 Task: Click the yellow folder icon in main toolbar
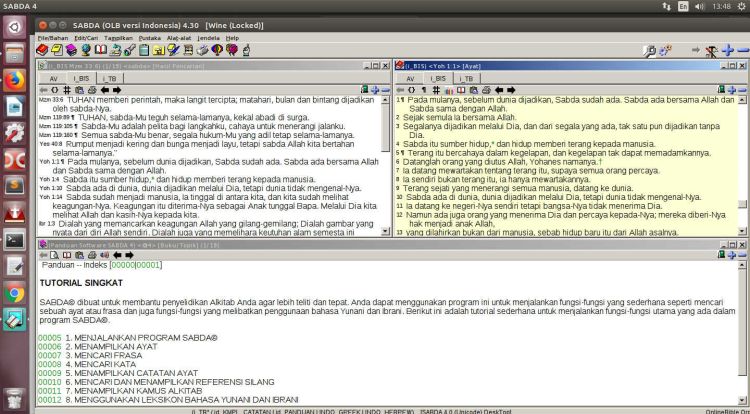(x=158, y=50)
